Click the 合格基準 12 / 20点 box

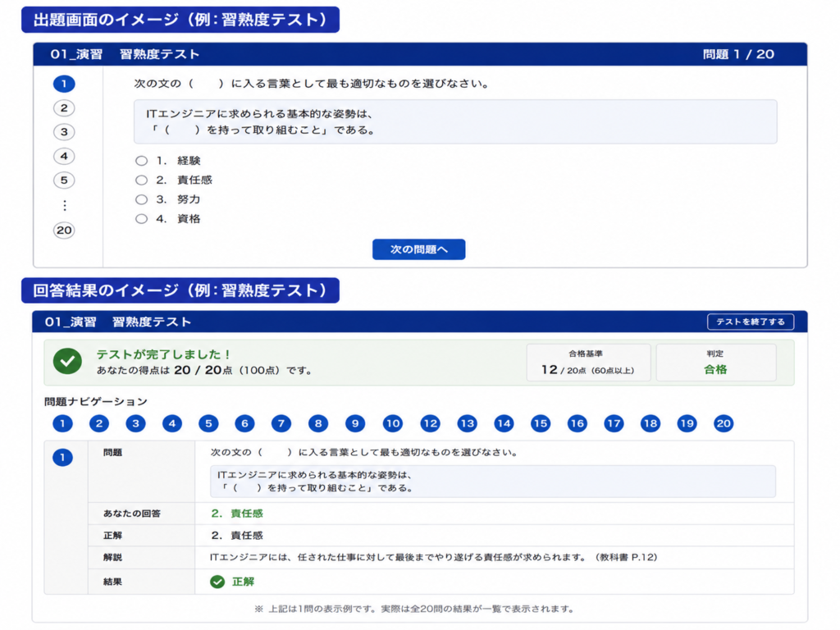point(588,363)
